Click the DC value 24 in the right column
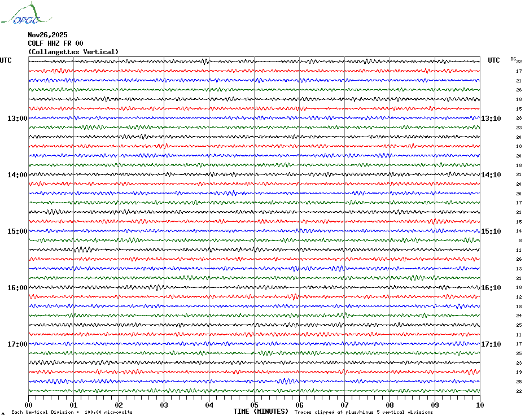 [519, 316]
